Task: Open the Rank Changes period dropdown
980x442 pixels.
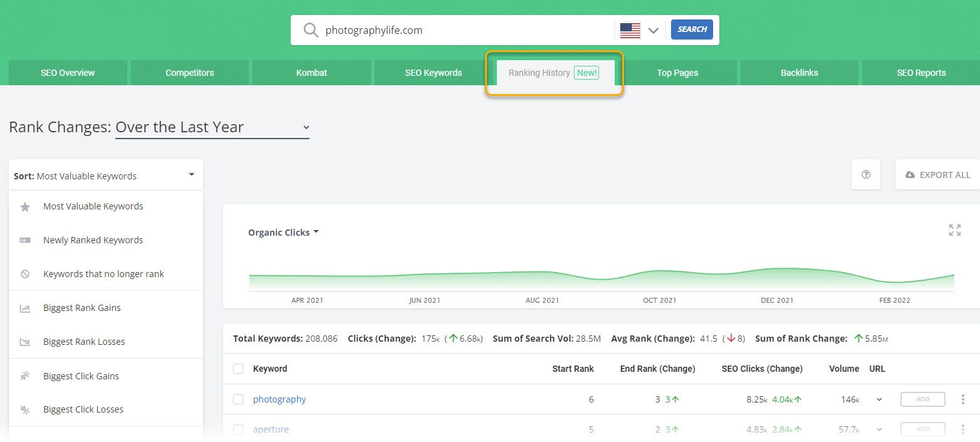Action: click(212, 127)
